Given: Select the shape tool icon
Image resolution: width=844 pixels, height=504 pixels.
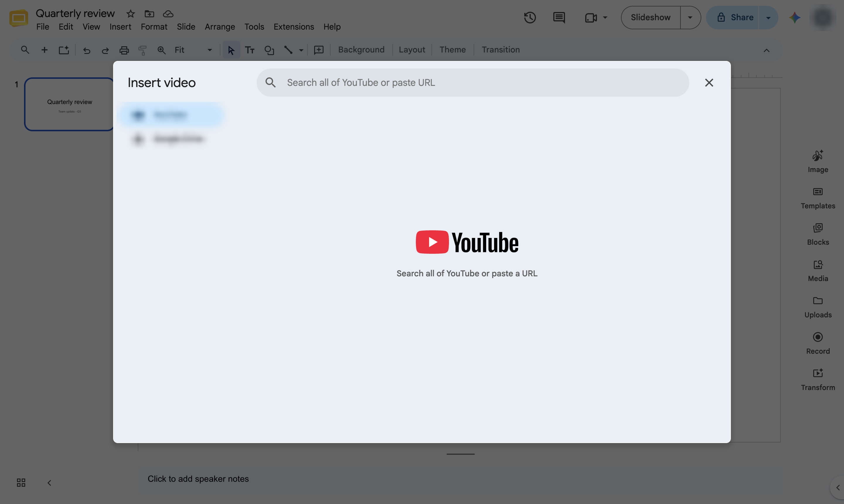Looking at the screenshot, I should point(269,50).
